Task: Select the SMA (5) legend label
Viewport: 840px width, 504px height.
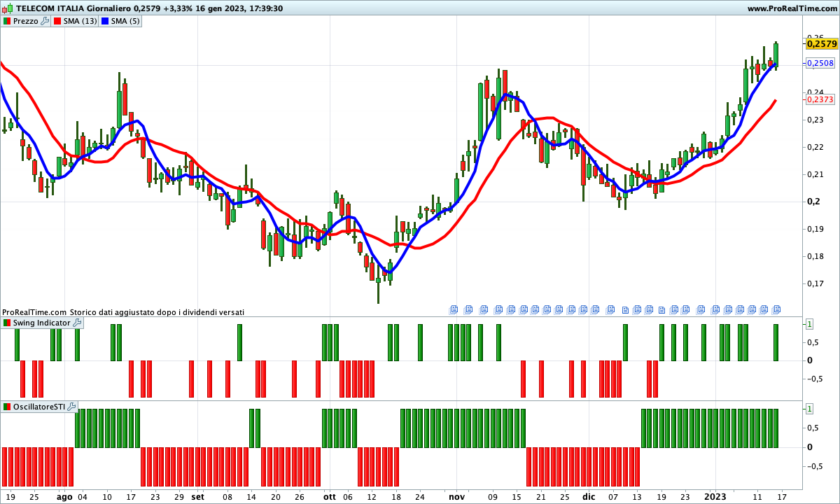Action: coord(125,21)
